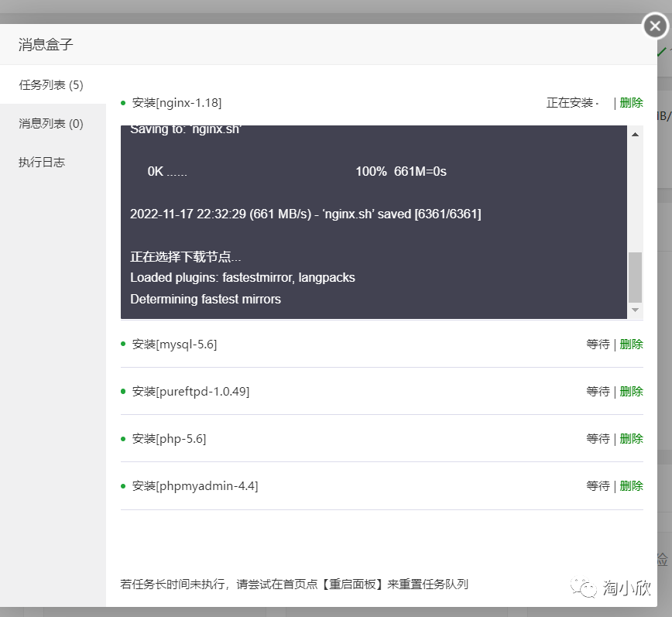The width and height of the screenshot is (672, 617).
Task: Click the install log scrollbar thumb
Action: click(x=635, y=277)
